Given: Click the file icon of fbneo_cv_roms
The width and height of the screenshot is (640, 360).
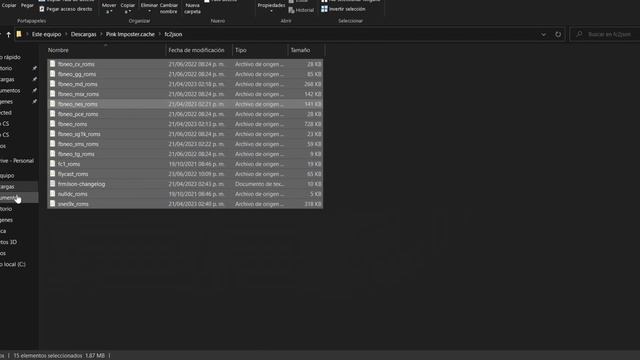Looking at the screenshot, I should coord(52,64).
